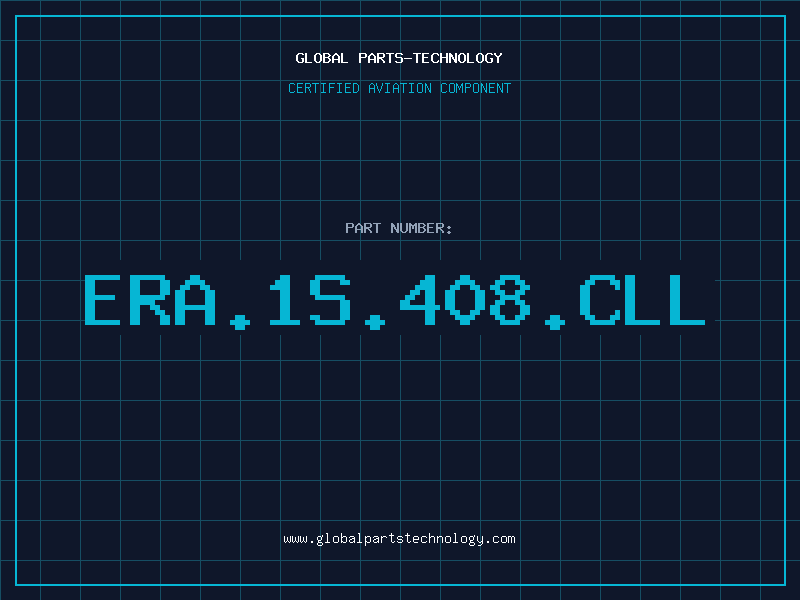Select part number ERA.1S.408.CLL
Image resolution: width=800 pixels, height=600 pixels.
395,301
